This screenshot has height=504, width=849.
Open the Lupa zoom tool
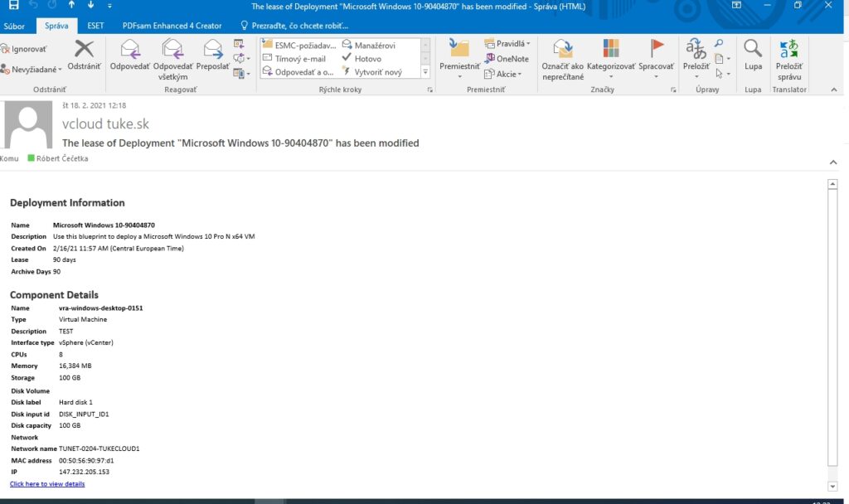[752, 58]
